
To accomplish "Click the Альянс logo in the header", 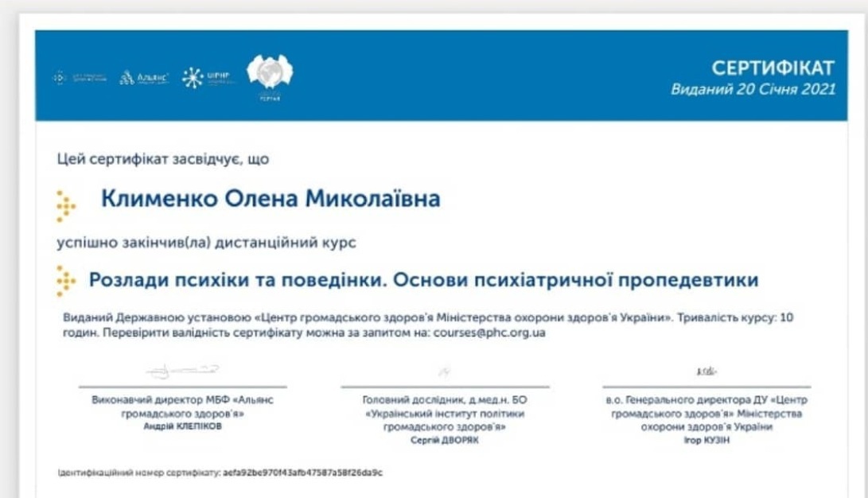I will pyautogui.click(x=143, y=77).
